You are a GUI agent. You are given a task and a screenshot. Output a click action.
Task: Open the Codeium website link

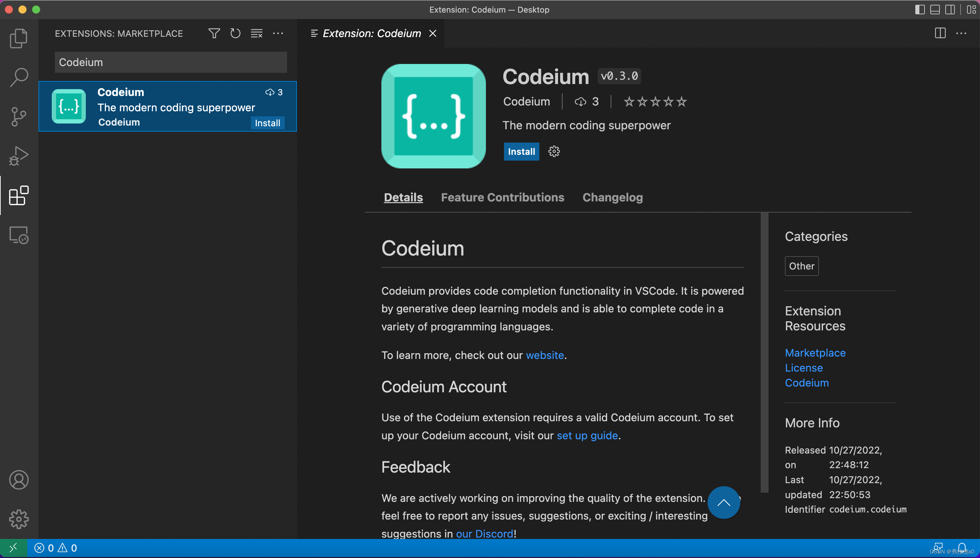(x=545, y=355)
